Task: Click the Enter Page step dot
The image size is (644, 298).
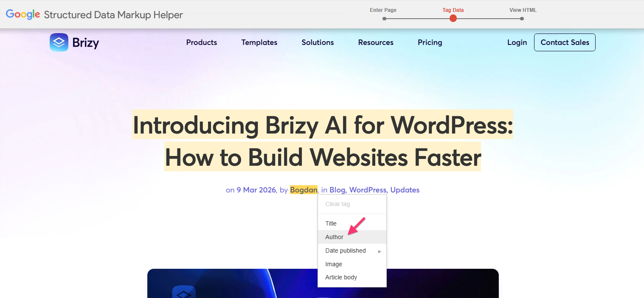Action: point(384,19)
